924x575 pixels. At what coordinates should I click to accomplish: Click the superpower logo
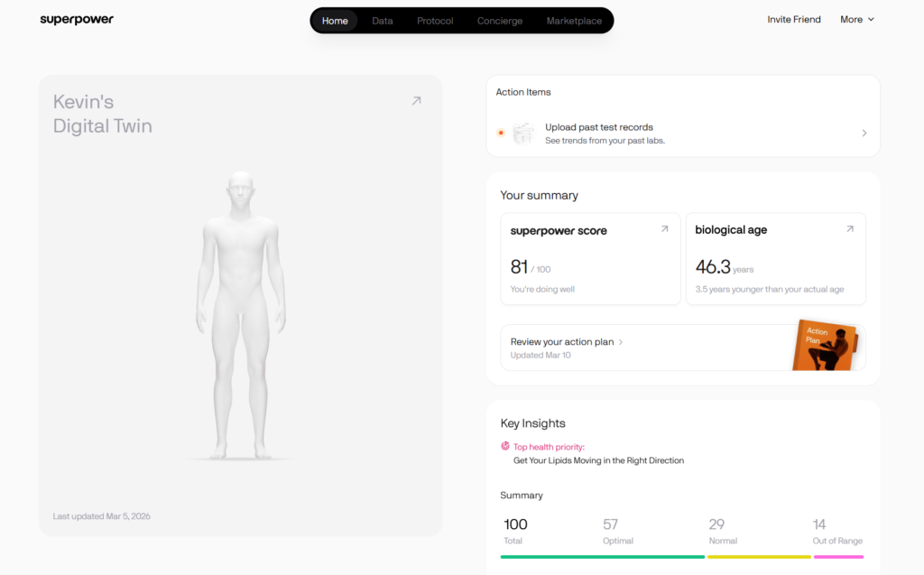77,20
